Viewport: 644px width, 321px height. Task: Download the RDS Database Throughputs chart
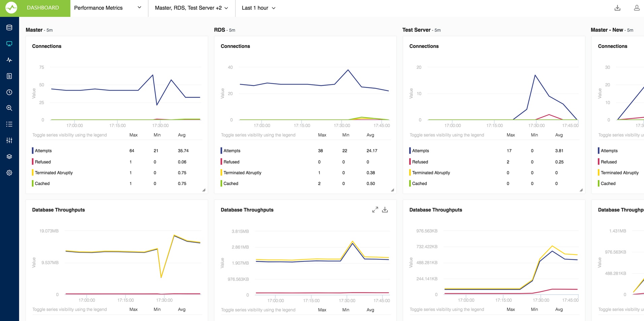pyautogui.click(x=385, y=210)
